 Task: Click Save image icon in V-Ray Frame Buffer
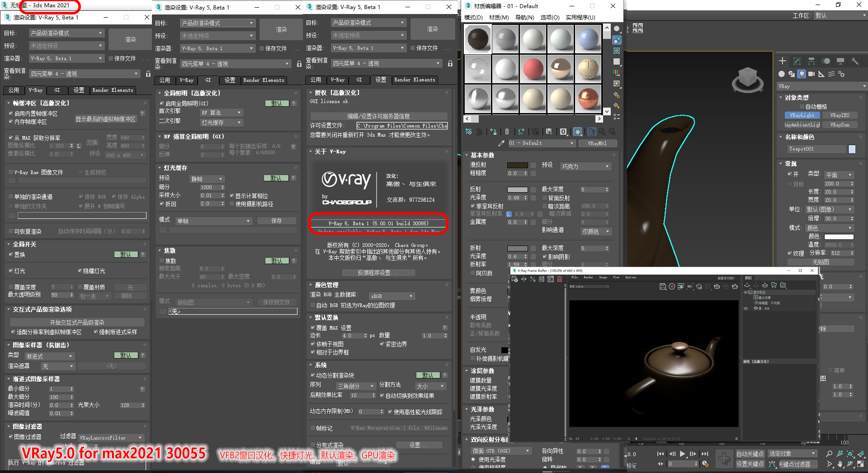(663, 286)
